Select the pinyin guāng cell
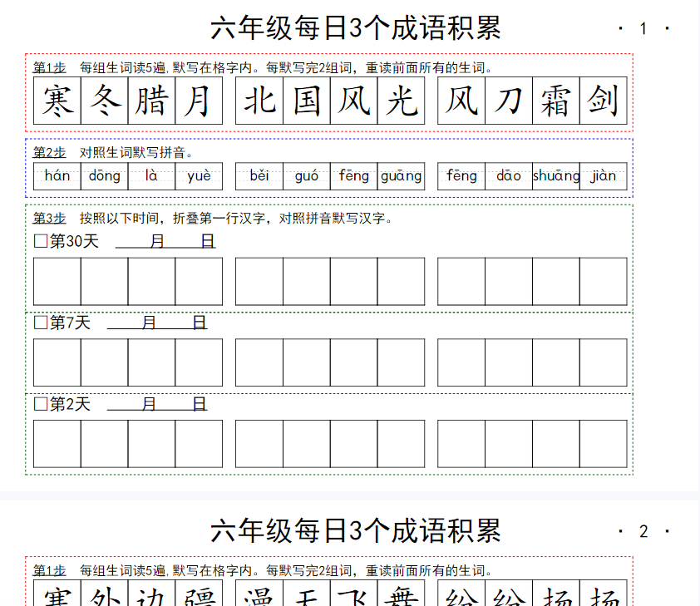 tap(401, 175)
